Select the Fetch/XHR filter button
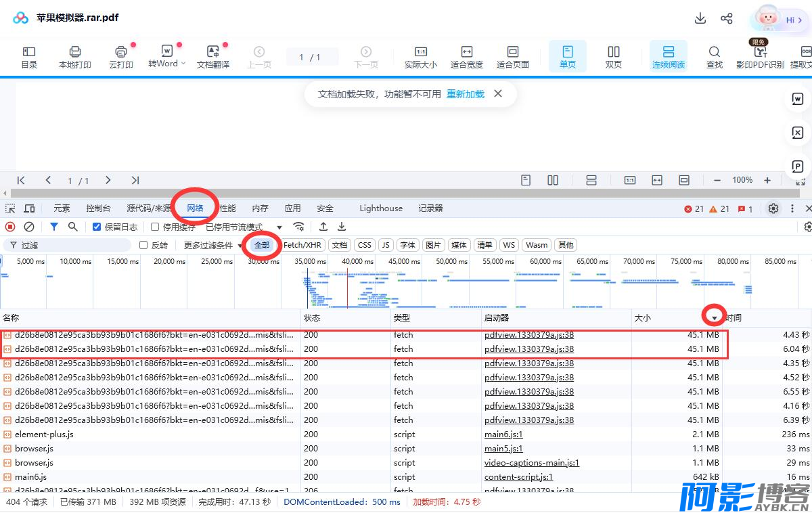This screenshot has height=513, width=812. tap(302, 245)
